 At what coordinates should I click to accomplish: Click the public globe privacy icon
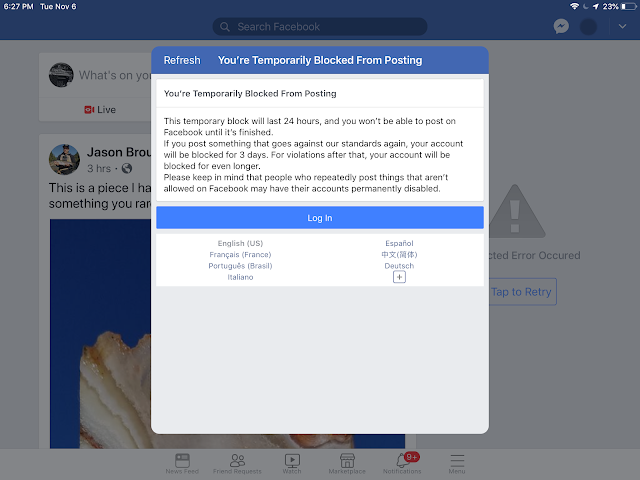point(127,168)
